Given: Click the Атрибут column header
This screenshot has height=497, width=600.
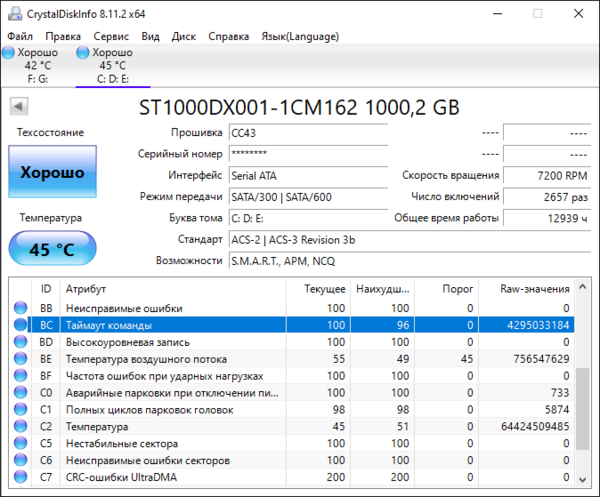Looking at the screenshot, I should point(173,289).
